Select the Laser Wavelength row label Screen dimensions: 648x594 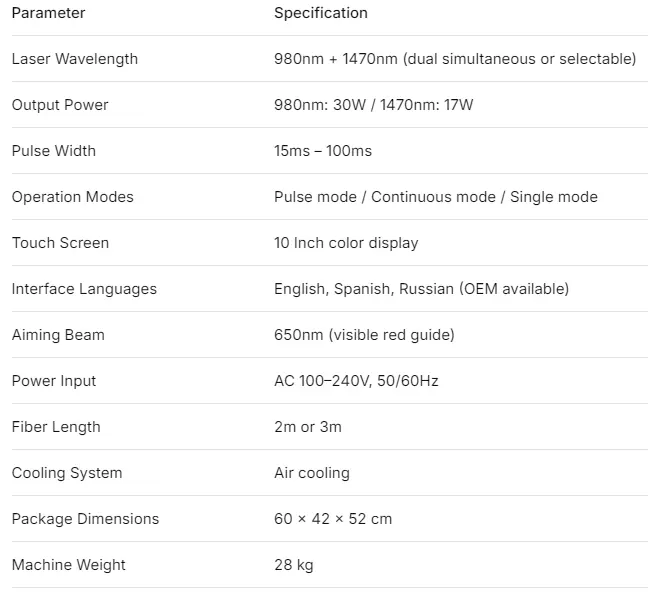tap(75, 59)
